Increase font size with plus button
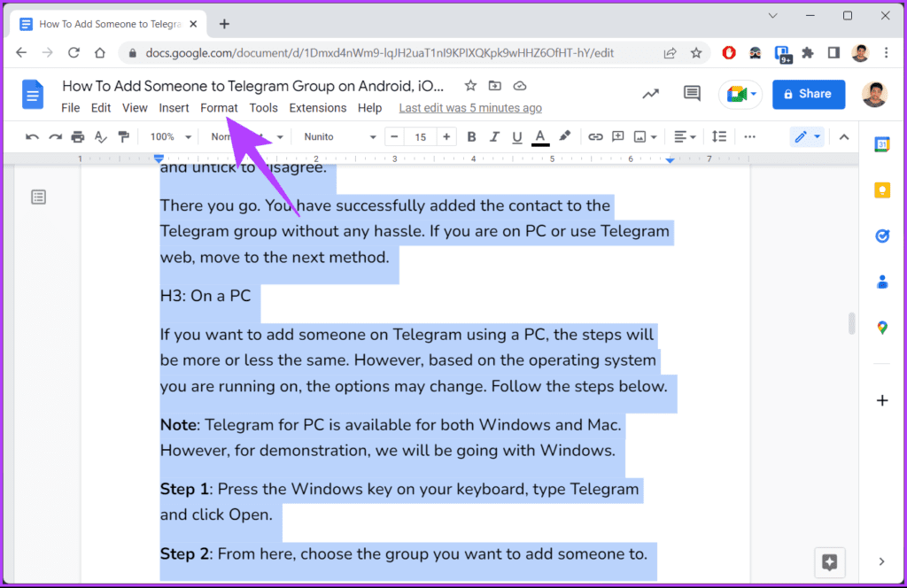 point(446,137)
